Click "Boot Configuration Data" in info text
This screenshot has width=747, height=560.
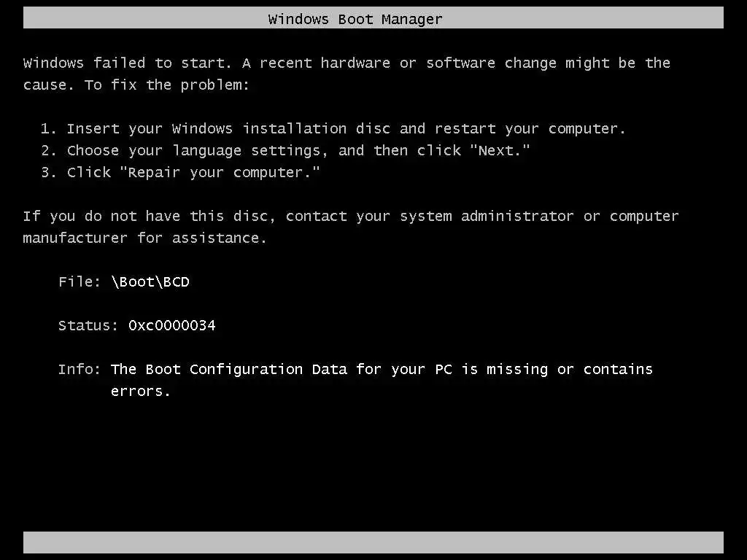247,370
